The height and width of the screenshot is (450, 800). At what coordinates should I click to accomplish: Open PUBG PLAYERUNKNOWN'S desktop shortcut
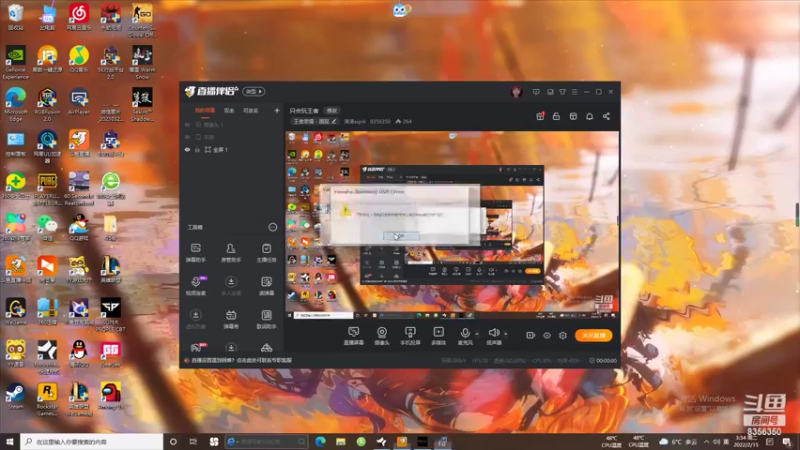(47, 189)
